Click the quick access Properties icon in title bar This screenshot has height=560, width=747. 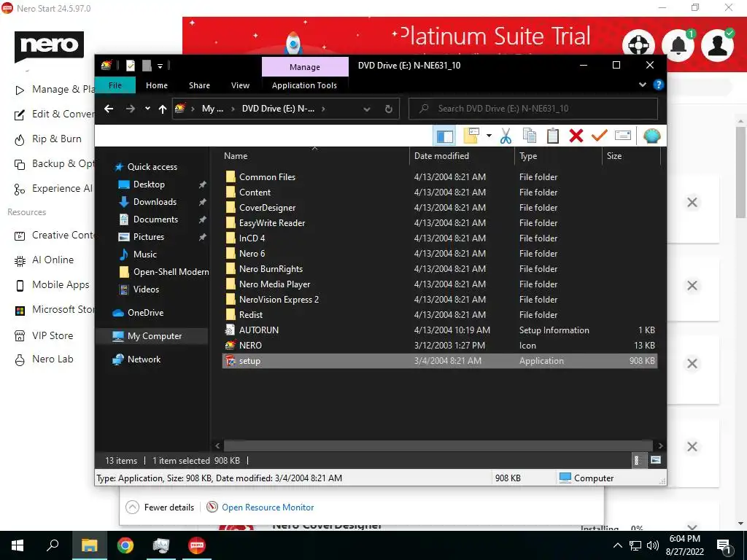(x=130, y=66)
